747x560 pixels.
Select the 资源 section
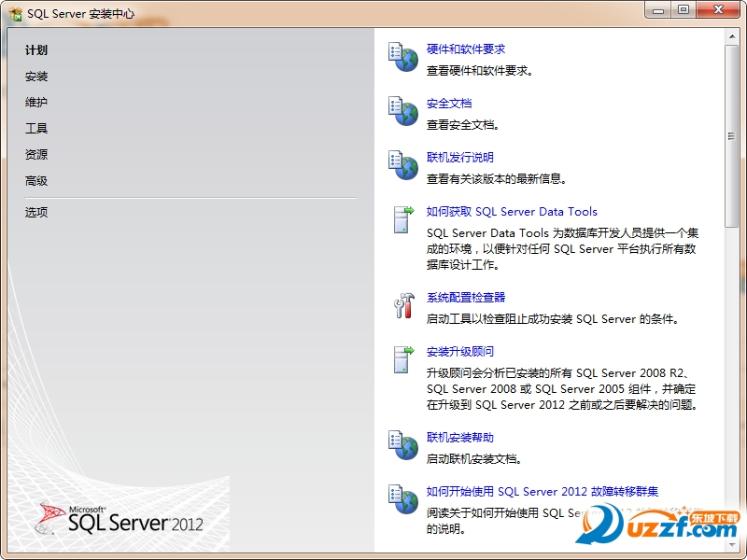point(35,154)
